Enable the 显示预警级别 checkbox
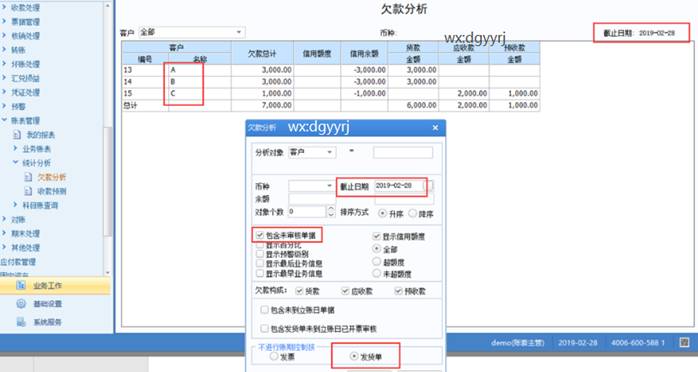Image resolution: width=698 pixels, height=372 pixels. tap(260, 254)
